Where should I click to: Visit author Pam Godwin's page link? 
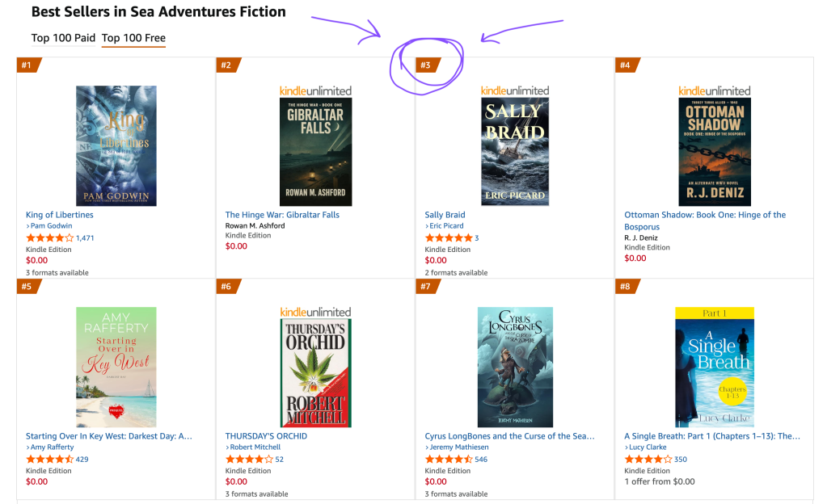51,226
